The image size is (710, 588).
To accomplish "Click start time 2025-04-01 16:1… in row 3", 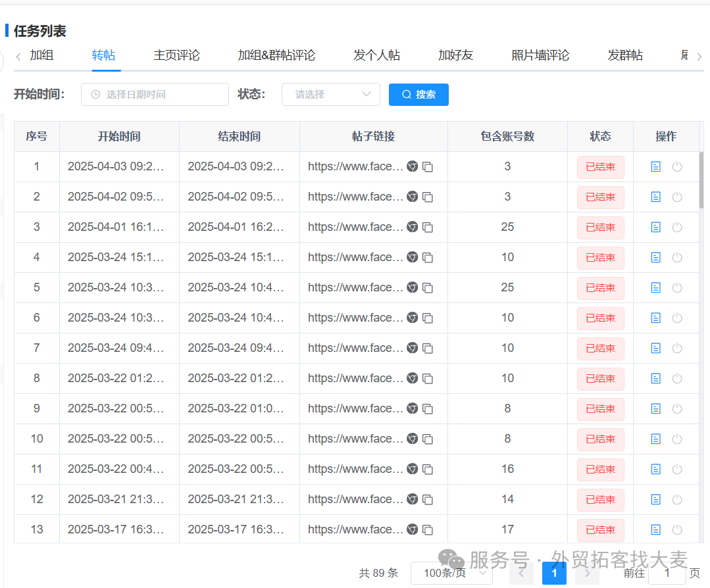I will pos(116,227).
